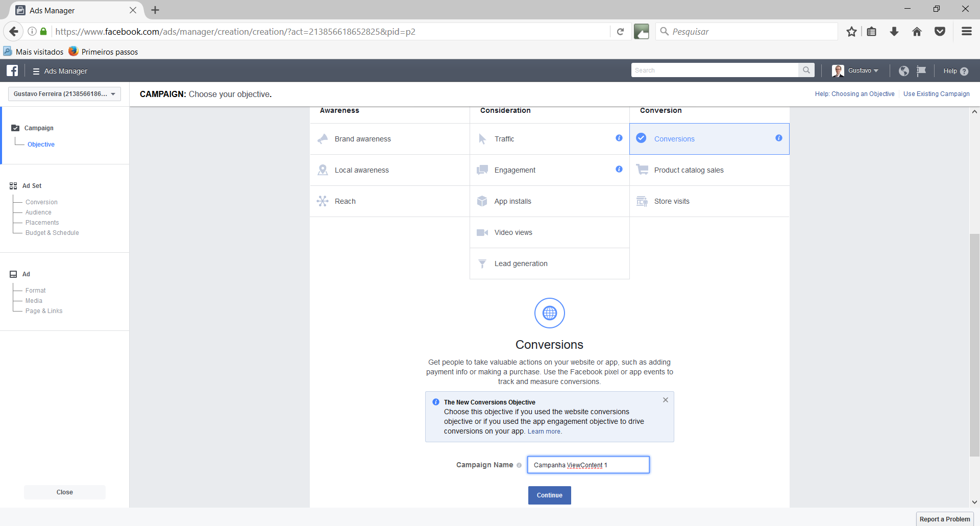The width and height of the screenshot is (980, 526).
Task: Select the App installs objective
Action: coord(549,201)
